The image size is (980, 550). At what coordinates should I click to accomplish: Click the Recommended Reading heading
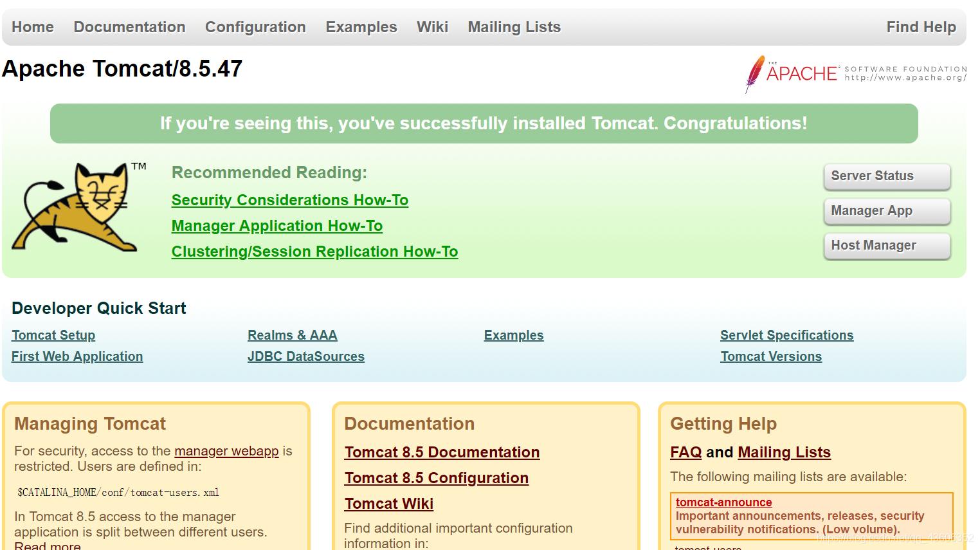coord(269,172)
